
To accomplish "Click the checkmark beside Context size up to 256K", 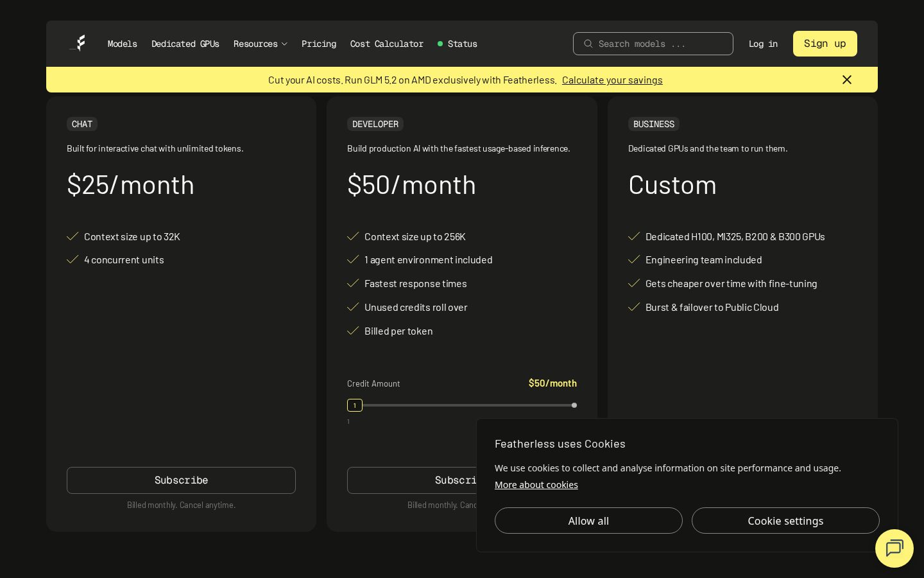I will click(x=353, y=236).
